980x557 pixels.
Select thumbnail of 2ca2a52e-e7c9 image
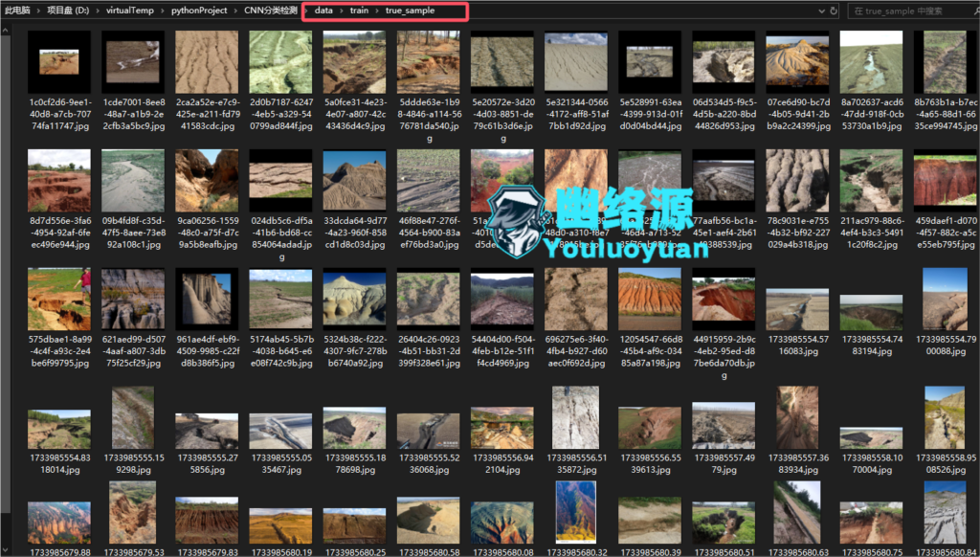(207, 62)
